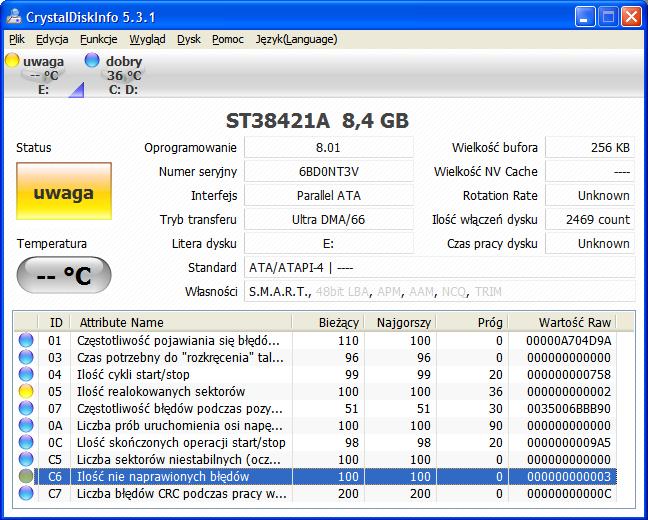Viewport: 648px width, 520px height.
Task: Click raw value 000000000758
Action: point(568,374)
